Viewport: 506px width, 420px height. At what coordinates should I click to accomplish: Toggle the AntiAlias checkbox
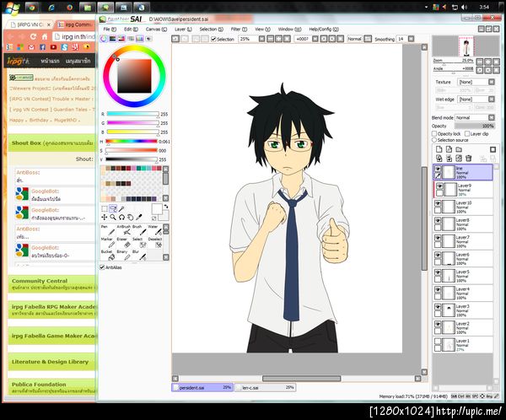(x=102, y=267)
